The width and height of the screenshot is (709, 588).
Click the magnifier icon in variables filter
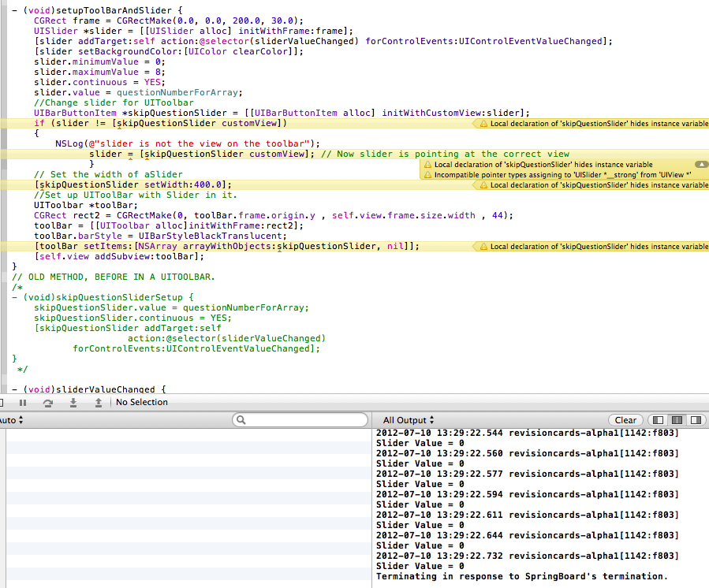[241, 420]
